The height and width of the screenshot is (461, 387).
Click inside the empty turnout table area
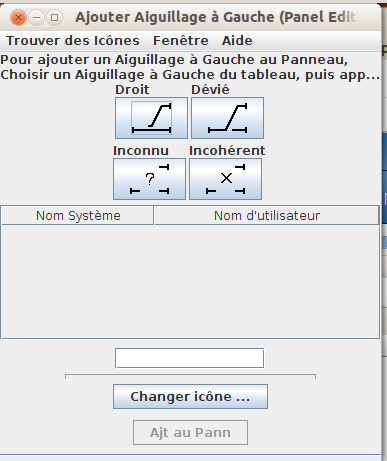pos(190,282)
